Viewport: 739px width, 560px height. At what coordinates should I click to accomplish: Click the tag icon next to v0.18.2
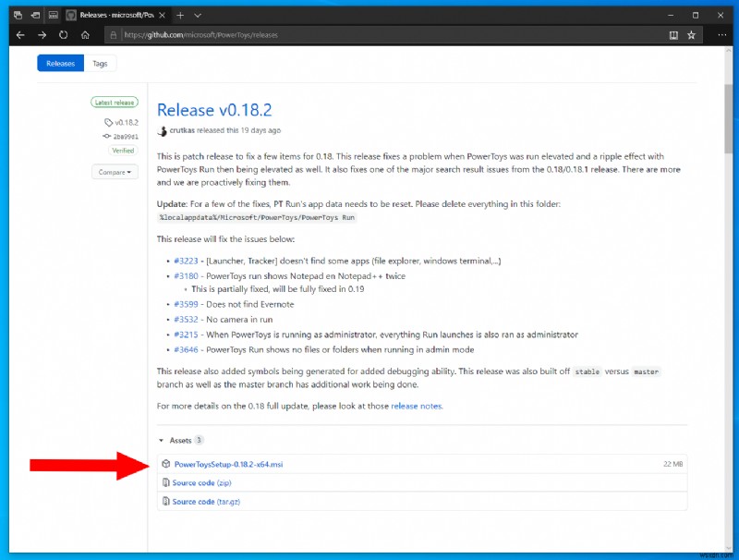[x=108, y=123]
